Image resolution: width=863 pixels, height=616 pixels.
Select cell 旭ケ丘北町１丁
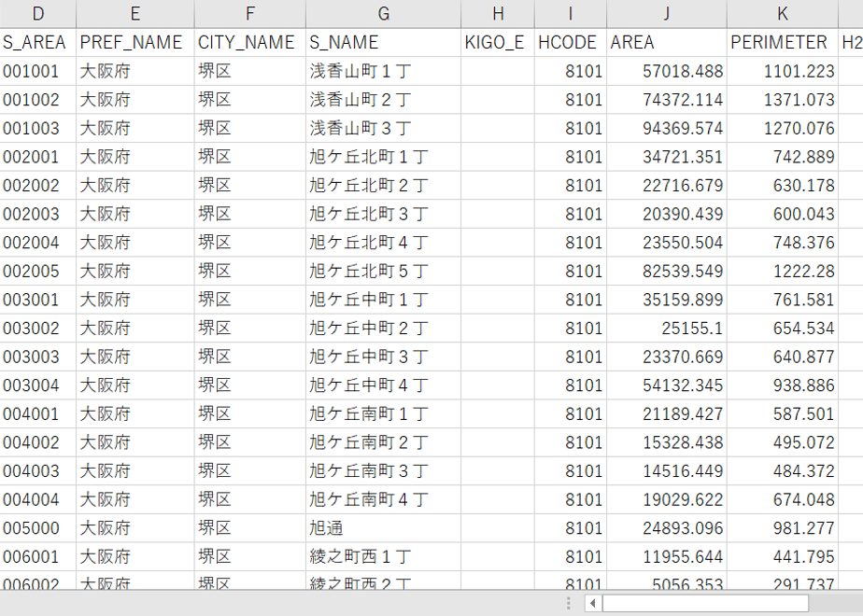(384, 157)
